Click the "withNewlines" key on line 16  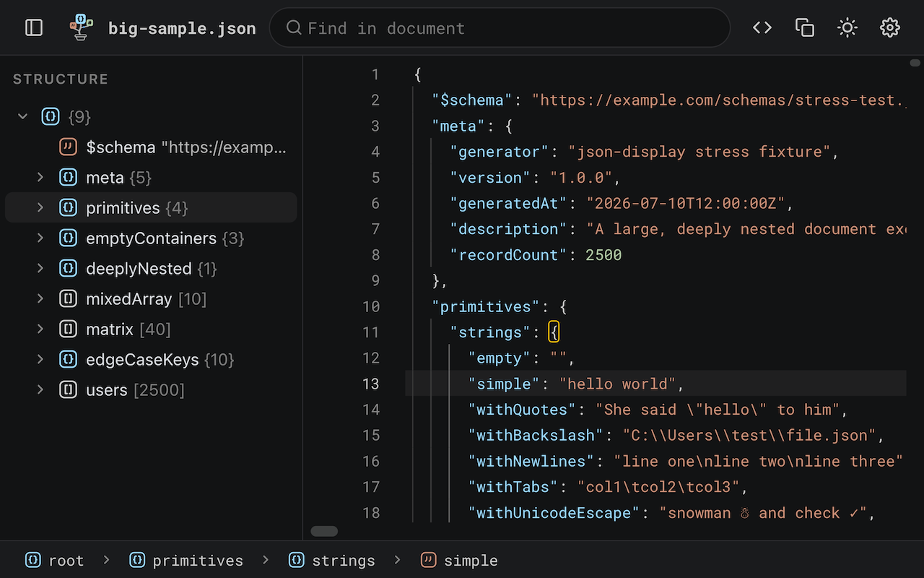tap(531, 461)
